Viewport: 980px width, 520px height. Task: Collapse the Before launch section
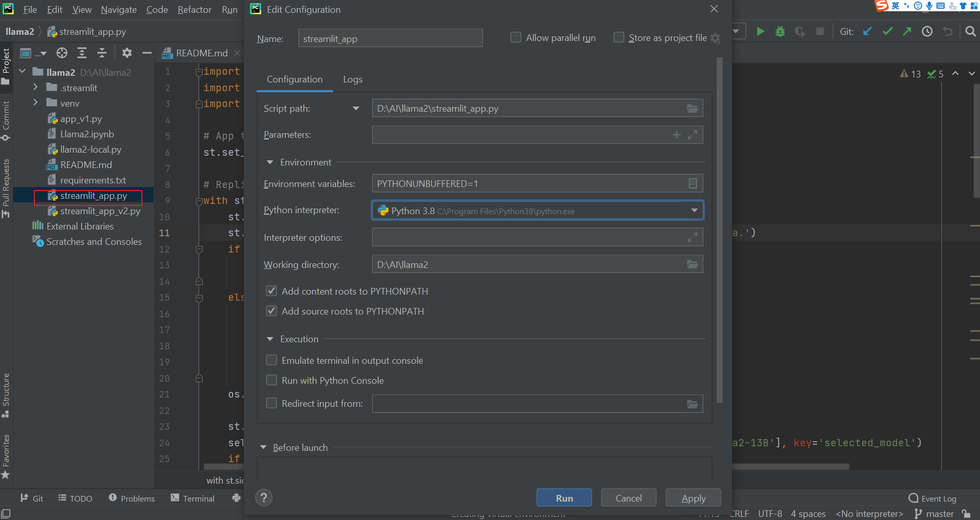point(263,447)
